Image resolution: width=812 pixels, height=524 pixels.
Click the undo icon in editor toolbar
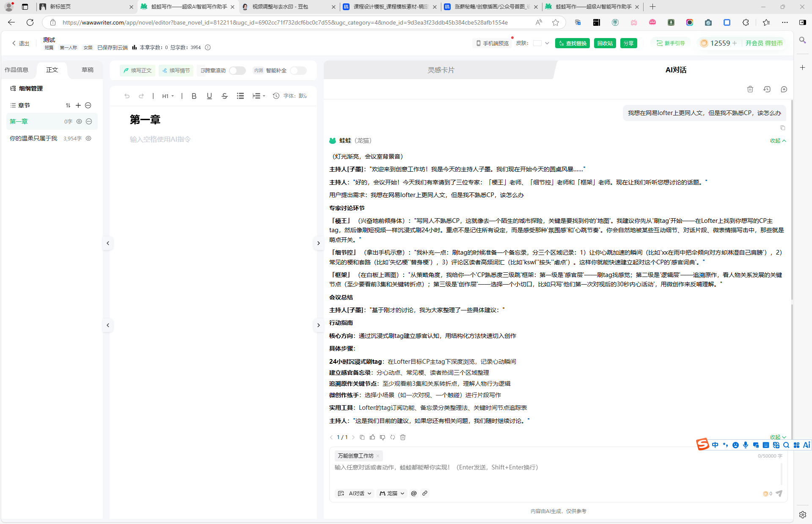pyautogui.click(x=127, y=96)
